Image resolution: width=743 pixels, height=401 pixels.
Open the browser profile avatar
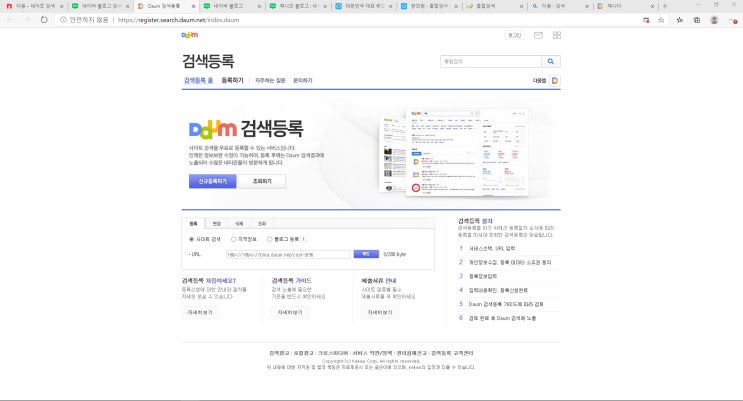(x=714, y=20)
